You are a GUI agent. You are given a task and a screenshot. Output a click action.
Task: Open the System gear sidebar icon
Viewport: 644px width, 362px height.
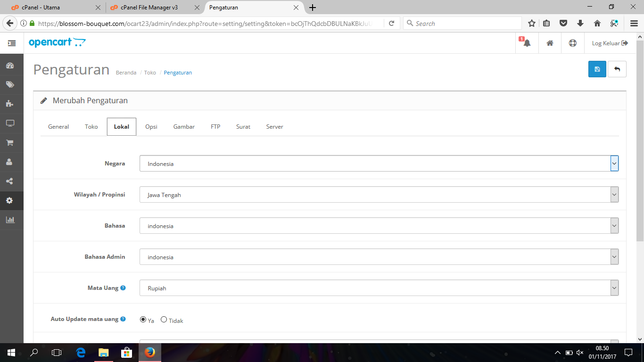[x=10, y=200]
